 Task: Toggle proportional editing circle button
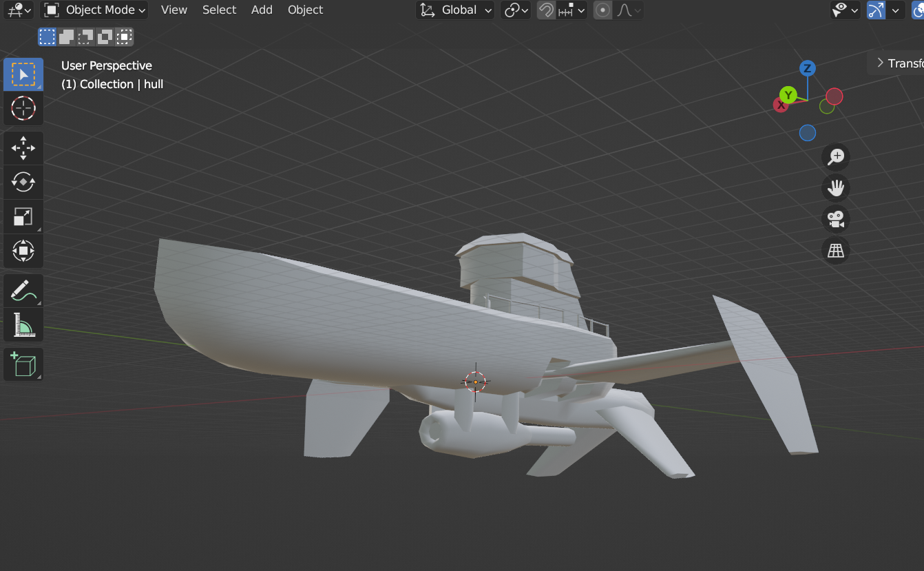pos(602,10)
